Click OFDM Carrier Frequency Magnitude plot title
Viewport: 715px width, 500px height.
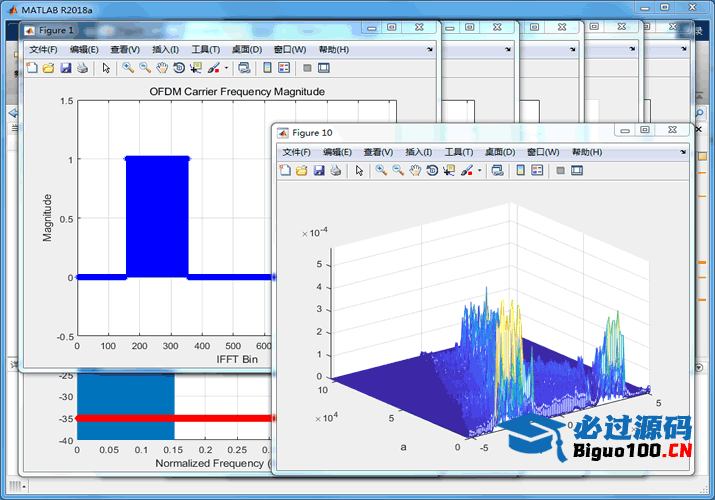click(237, 92)
